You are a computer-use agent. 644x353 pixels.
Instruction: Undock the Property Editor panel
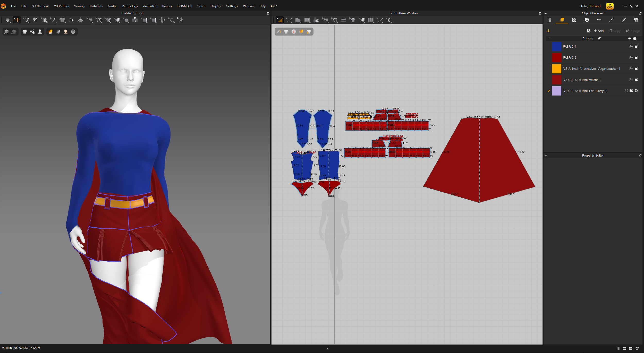pyautogui.click(x=640, y=156)
